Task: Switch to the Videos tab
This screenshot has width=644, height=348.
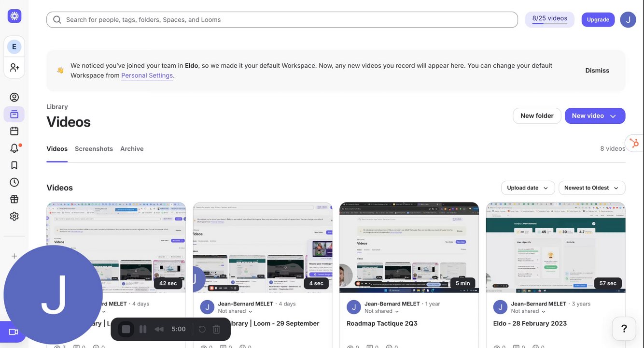Action: [x=57, y=149]
